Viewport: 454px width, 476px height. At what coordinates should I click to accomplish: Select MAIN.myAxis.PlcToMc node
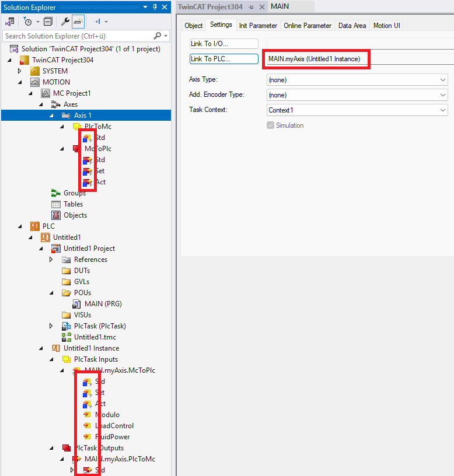120,459
